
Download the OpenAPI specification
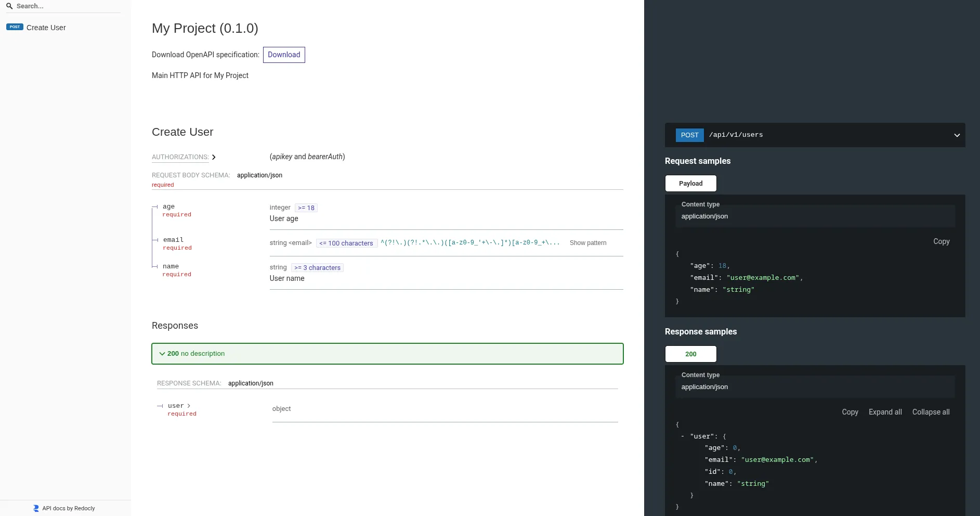point(284,55)
